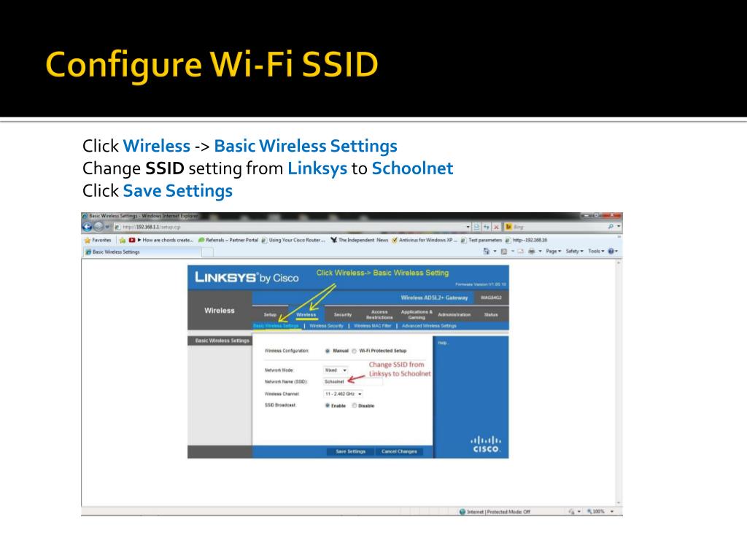Image resolution: width=747 pixels, height=560 pixels.
Task: Click the search magnifier icon by Bing box
Action: [611, 227]
